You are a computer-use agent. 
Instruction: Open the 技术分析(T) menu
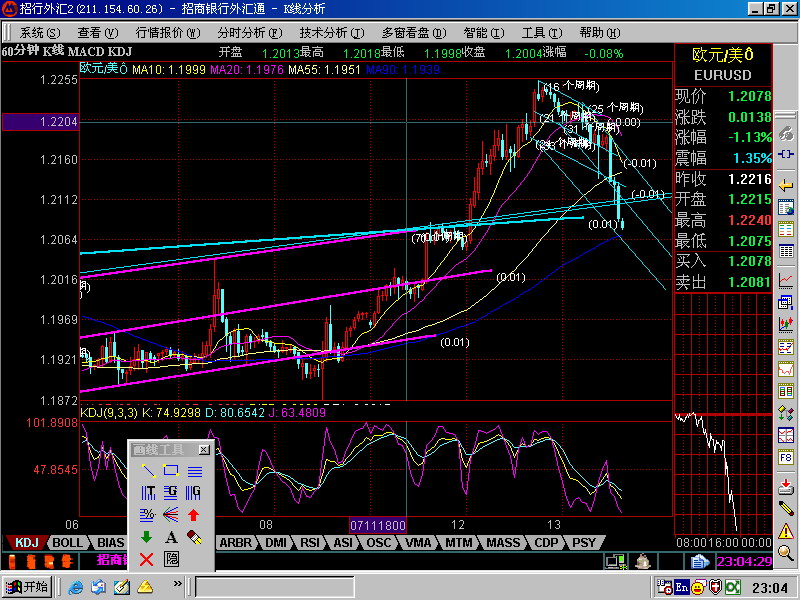pos(332,33)
